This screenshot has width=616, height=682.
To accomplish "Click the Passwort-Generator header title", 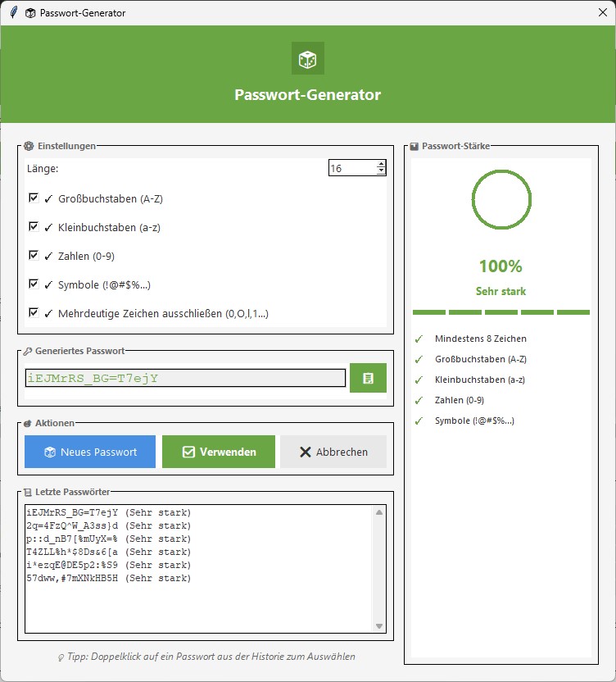I will click(x=308, y=95).
